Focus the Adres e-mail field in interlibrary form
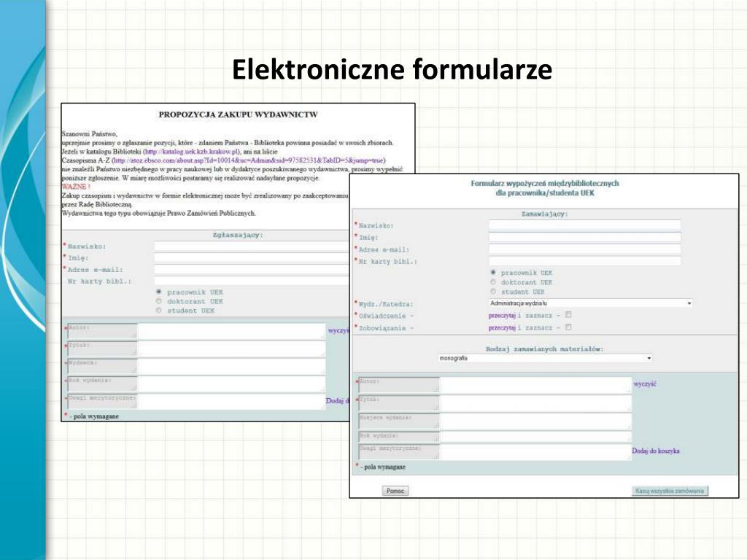 click(584, 249)
